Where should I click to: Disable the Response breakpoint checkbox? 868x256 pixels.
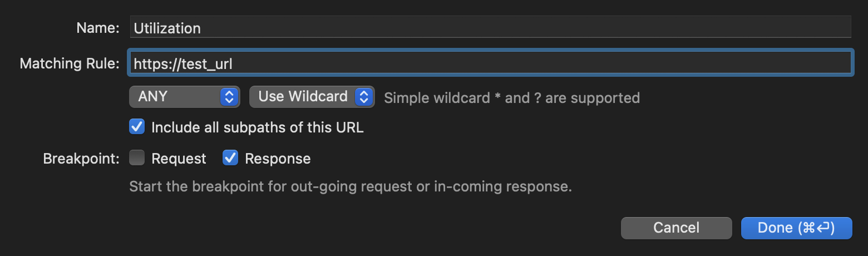pos(230,159)
